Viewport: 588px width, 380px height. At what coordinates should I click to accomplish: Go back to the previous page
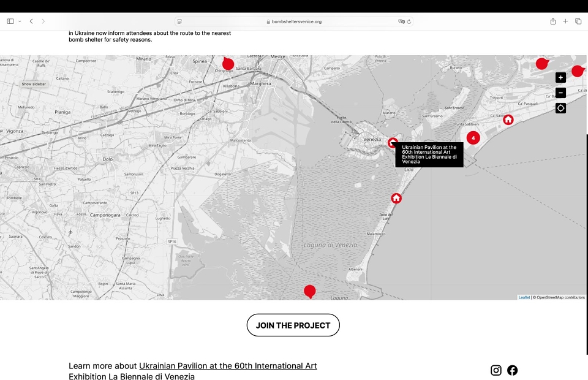coord(31,21)
